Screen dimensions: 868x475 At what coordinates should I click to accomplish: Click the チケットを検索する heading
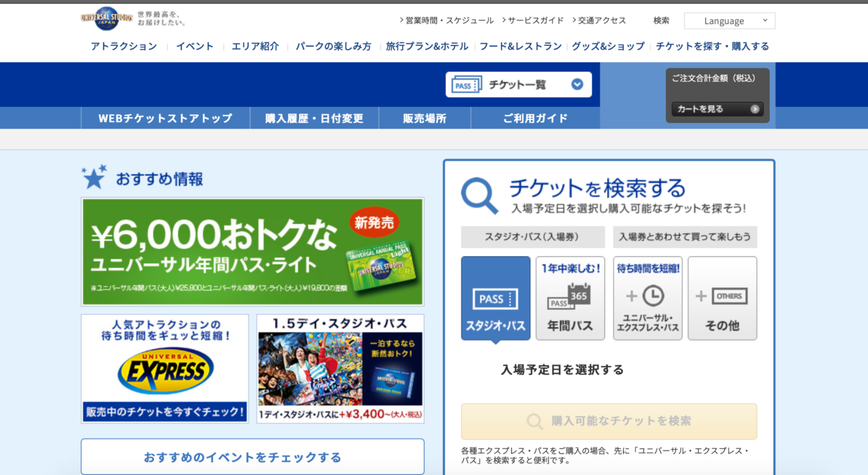[x=597, y=188]
